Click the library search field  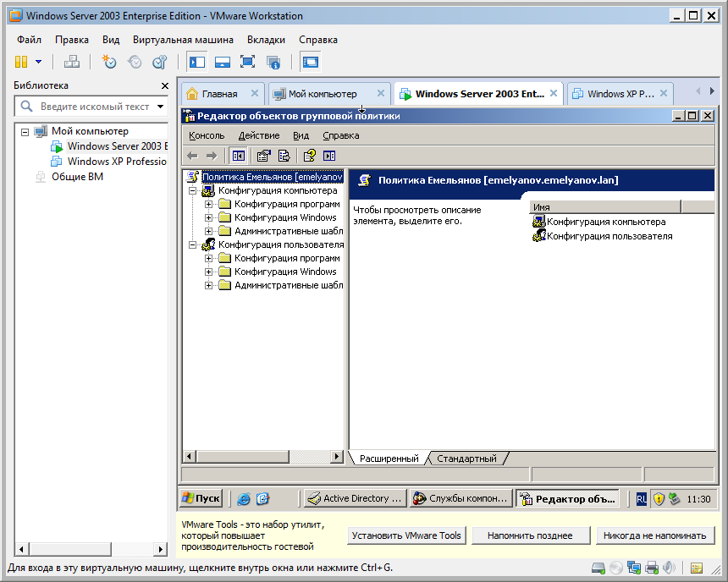pos(91,107)
